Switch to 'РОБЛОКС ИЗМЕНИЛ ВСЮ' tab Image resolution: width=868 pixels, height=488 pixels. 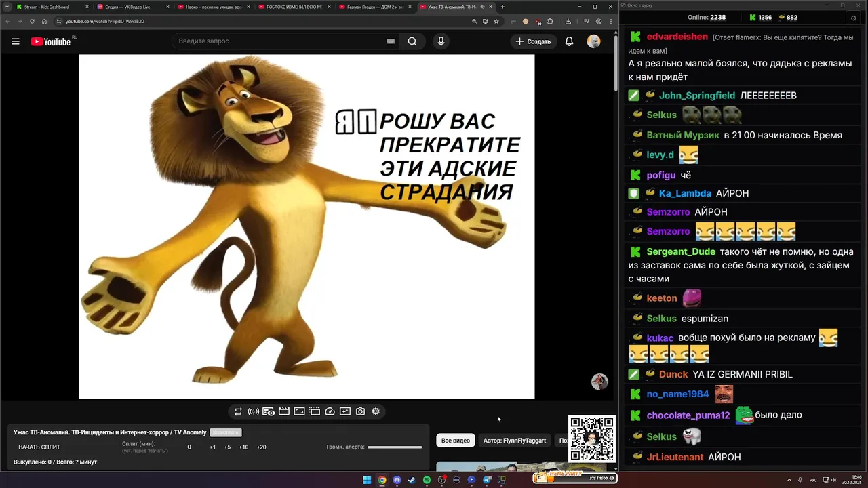(294, 7)
